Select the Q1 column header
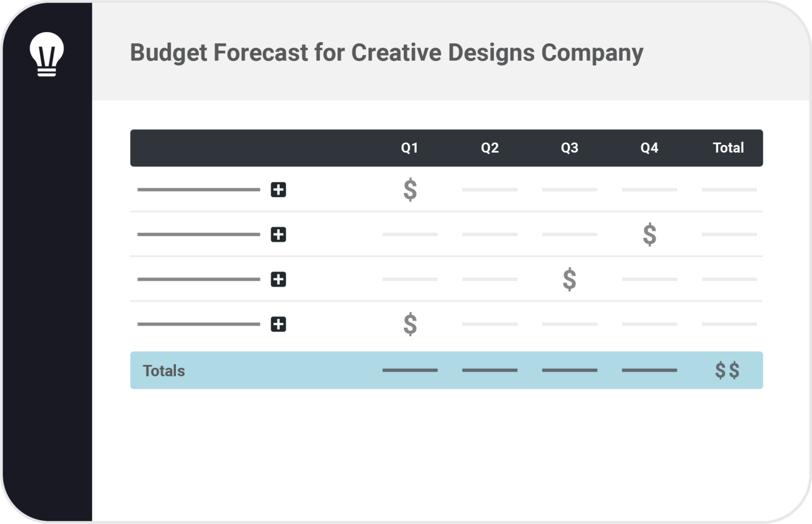812x524 pixels. click(x=410, y=148)
